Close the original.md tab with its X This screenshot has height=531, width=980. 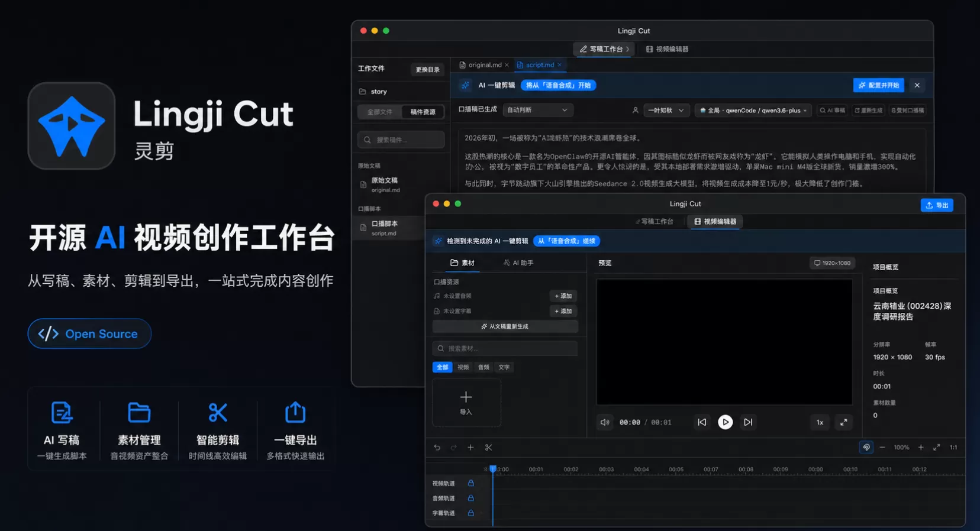click(507, 65)
